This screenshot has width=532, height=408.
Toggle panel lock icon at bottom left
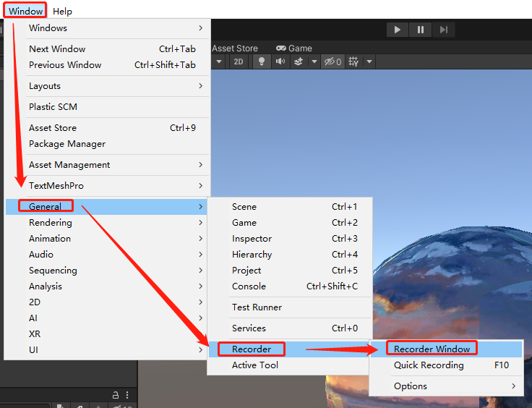tap(116, 395)
